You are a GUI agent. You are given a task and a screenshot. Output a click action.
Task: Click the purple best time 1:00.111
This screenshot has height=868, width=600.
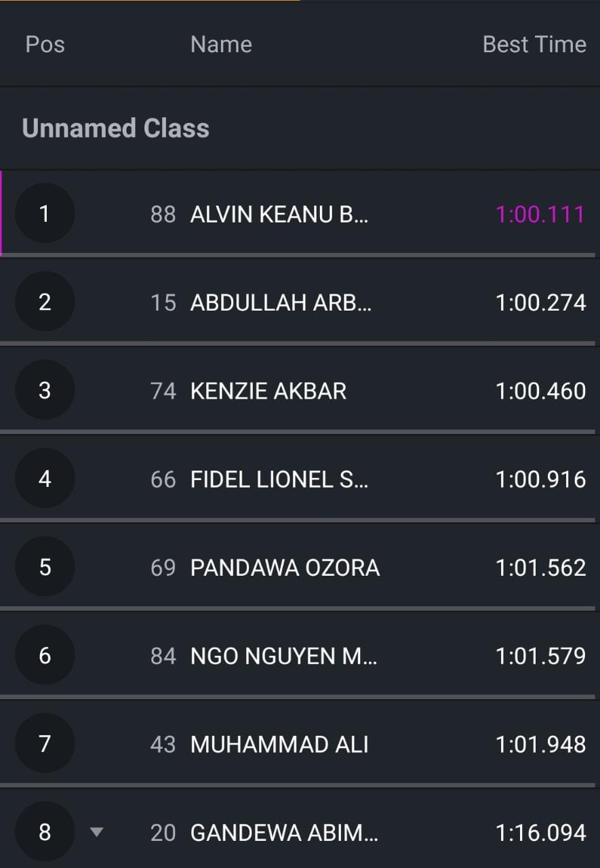540,214
